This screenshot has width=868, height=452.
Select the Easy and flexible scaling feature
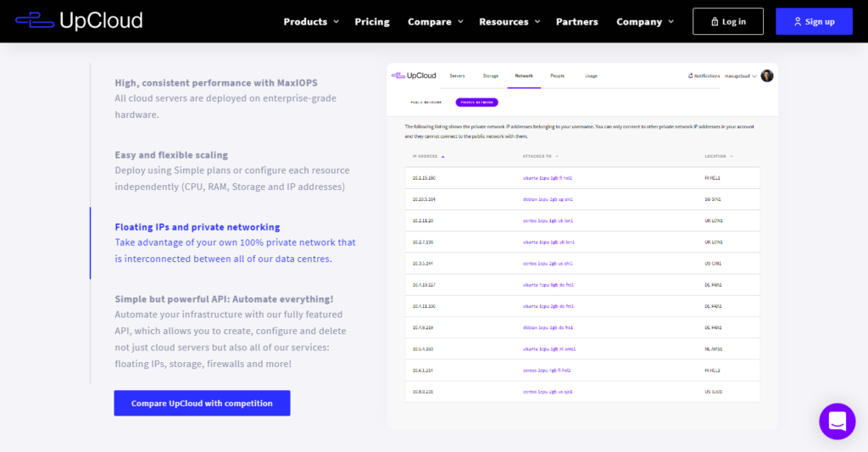click(x=171, y=155)
